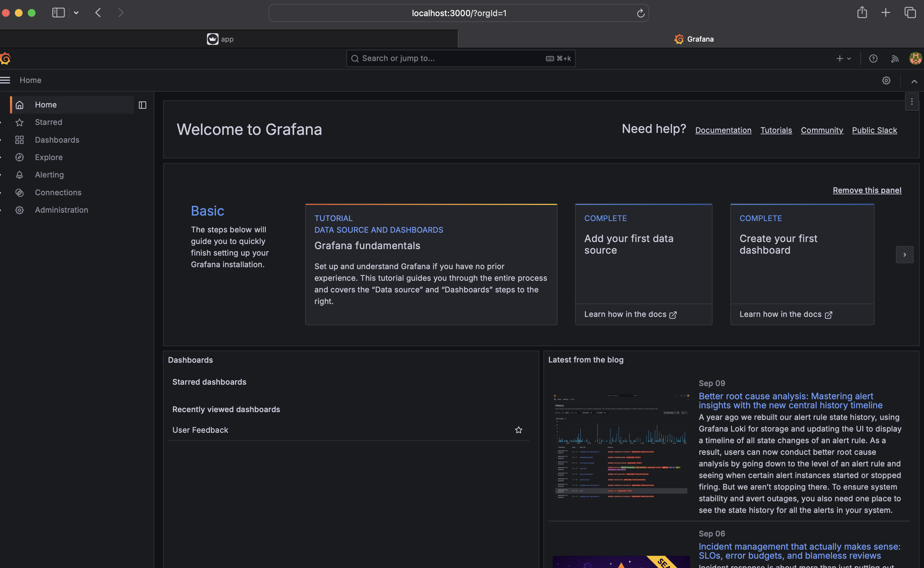Image resolution: width=924 pixels, height=568 pixels.
Task: Open the Public Slack link
Action: 874,130
